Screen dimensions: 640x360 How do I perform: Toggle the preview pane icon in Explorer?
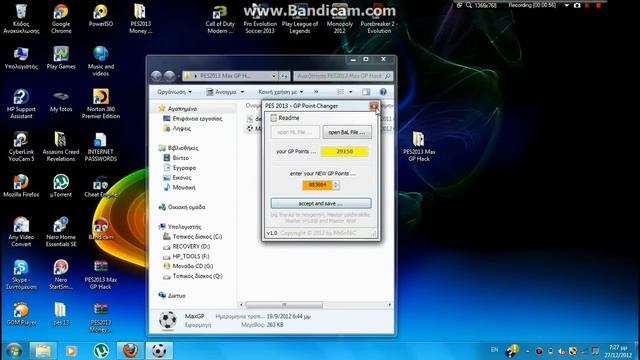click(367, 92)
